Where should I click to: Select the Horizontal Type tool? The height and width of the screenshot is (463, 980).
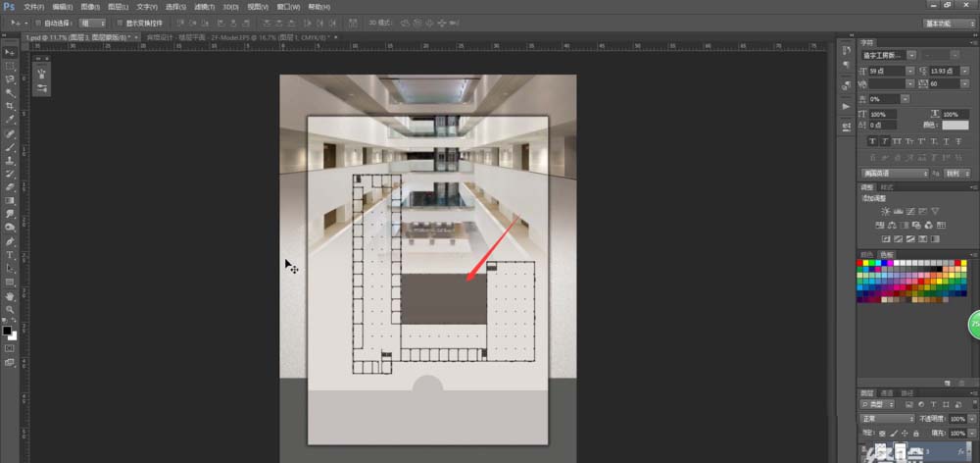pos(10,255)
